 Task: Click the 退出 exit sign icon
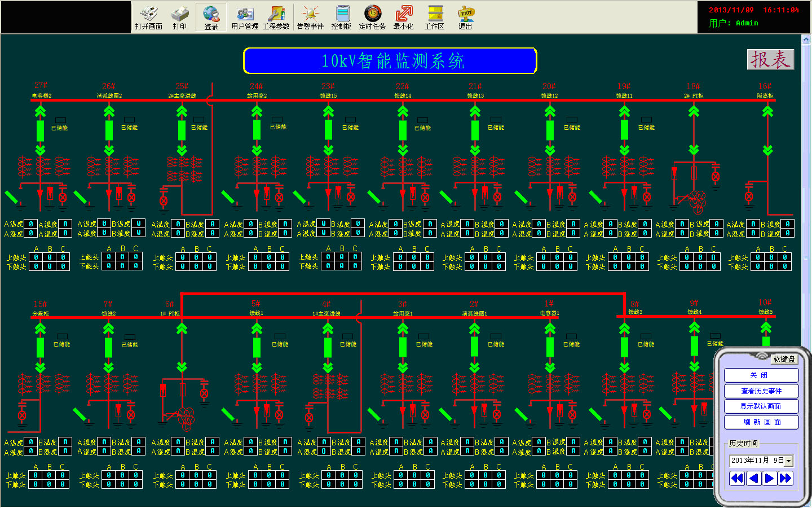click(466, 17)
